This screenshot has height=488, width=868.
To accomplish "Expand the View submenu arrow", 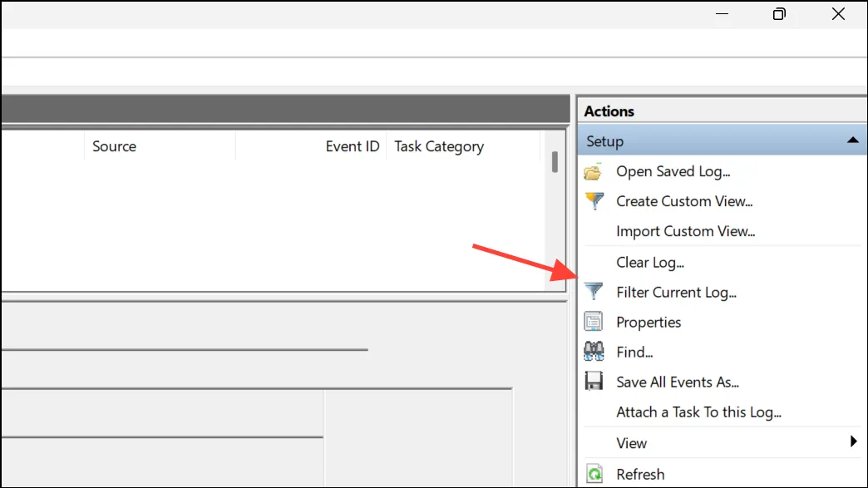I will [x=854, y=441].
